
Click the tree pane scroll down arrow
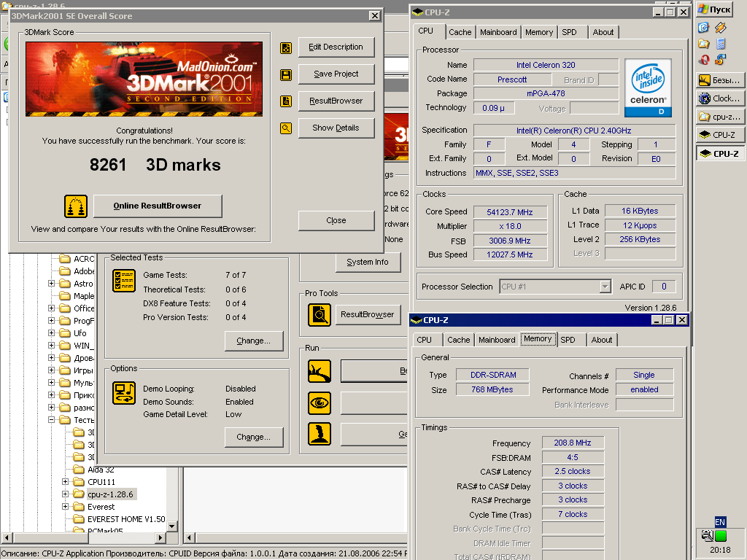coord(172,526)
